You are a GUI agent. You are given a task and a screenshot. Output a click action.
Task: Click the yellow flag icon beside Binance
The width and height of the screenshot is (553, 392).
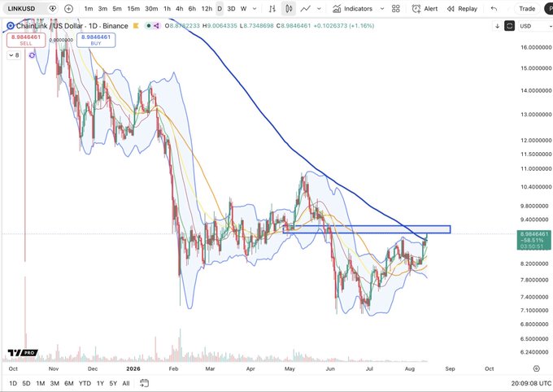click(x=136, y=26)
